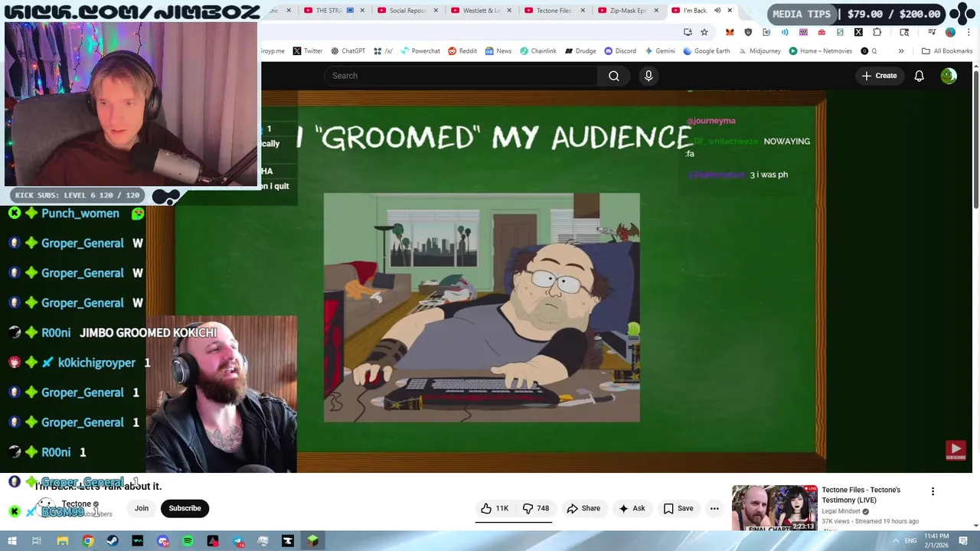Open MetaMask fox extension icon

coord(730,32)
